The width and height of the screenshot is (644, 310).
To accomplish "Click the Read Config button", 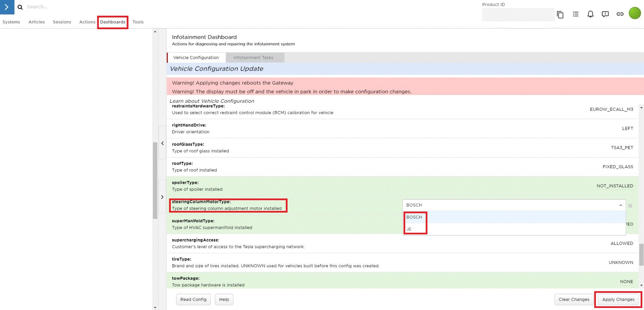I will (x=193, y=299).
